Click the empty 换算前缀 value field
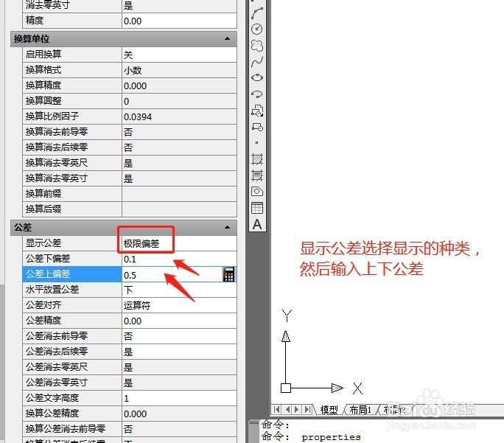 (179, 194)
